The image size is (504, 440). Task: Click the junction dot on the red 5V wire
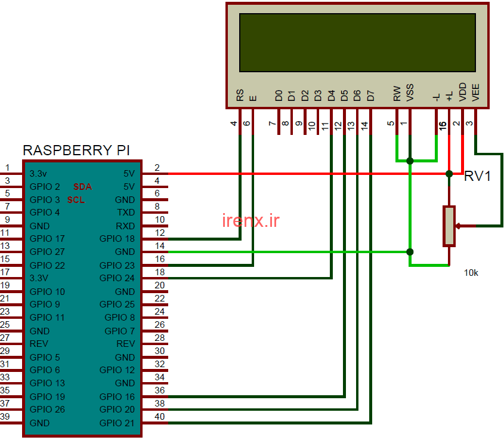click(449, 174)
